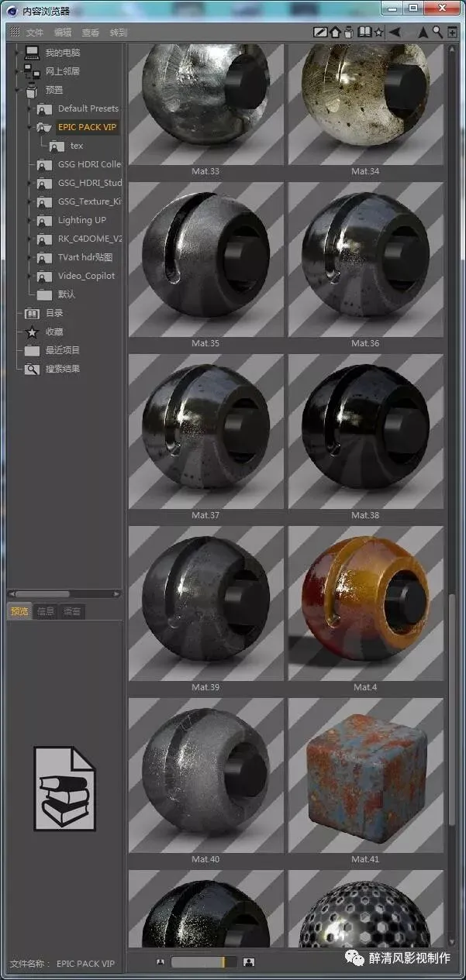466x980 pixels.
Task: Click small thumbnail size icon left of slider
Action: pyautogui.click(x=161, y=962)
